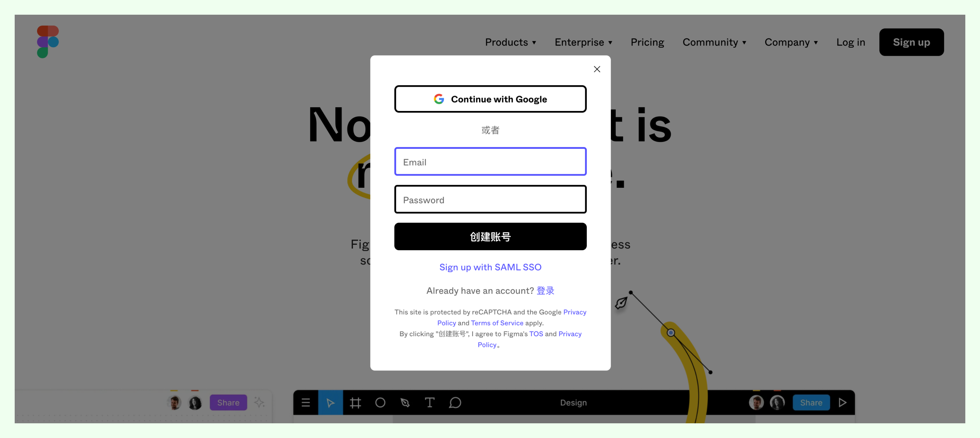Click the Design label in dark toolbar
Image resolution: width=980 pixels, height=438 pixels.
(x=573, y=403)
